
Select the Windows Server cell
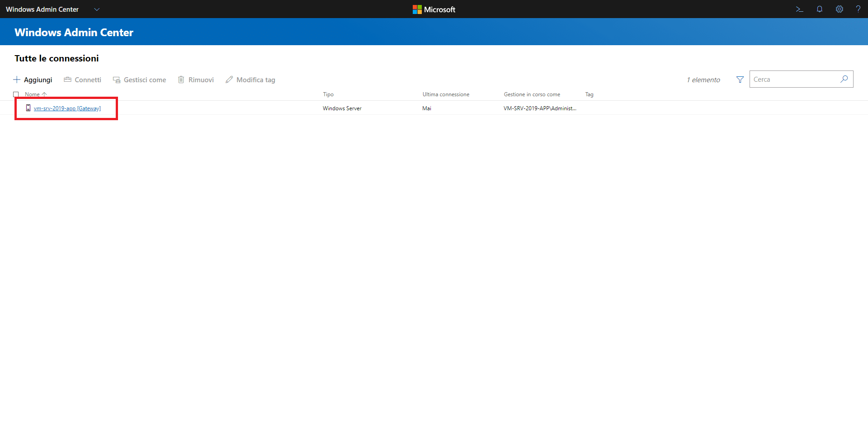pos(342,108)
